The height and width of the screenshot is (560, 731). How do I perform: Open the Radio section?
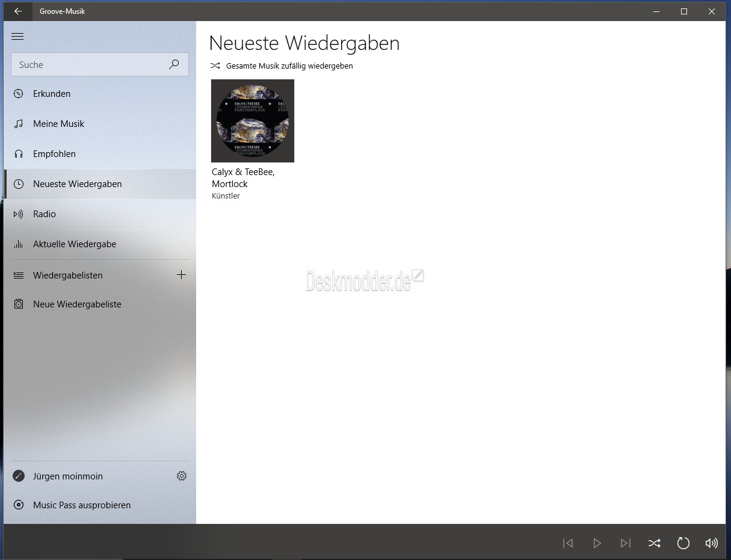pos(45,214)
